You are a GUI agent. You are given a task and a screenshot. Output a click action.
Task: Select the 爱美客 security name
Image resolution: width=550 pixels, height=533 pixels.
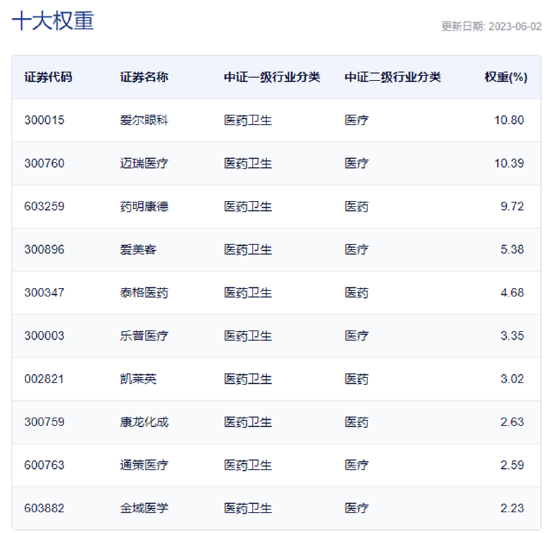point(138,250)
